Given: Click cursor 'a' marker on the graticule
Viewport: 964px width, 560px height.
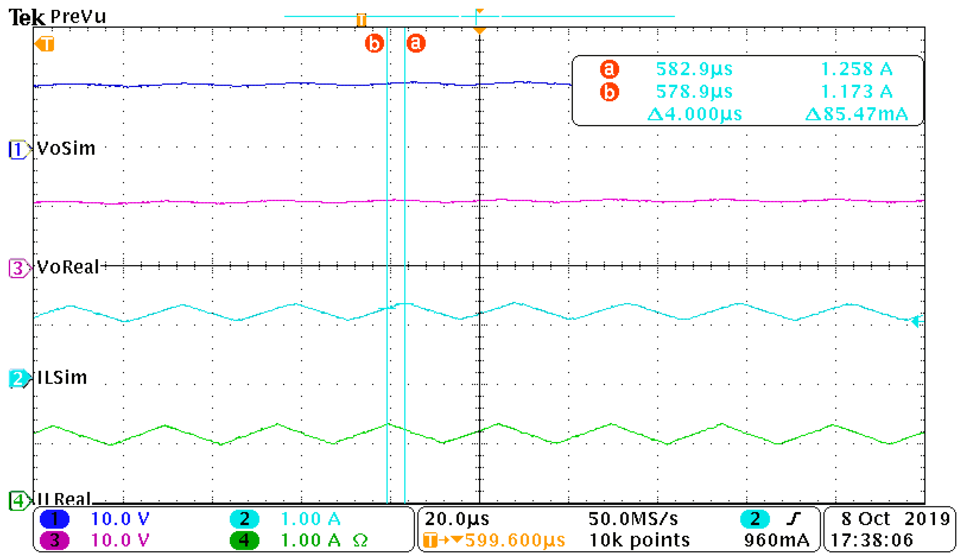Looking at the screenshot, I should point(416,43).
